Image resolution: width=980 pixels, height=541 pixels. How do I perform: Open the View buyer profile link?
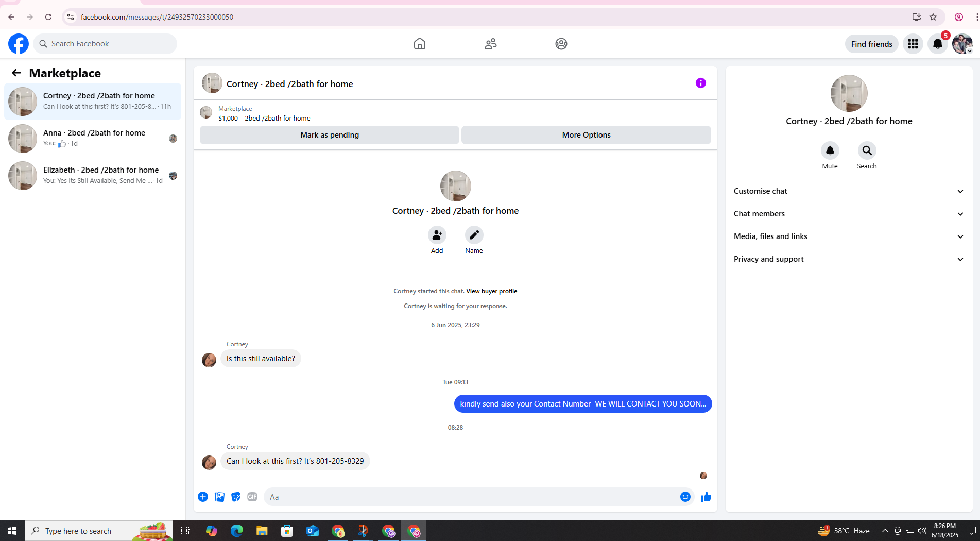point(491,291)
